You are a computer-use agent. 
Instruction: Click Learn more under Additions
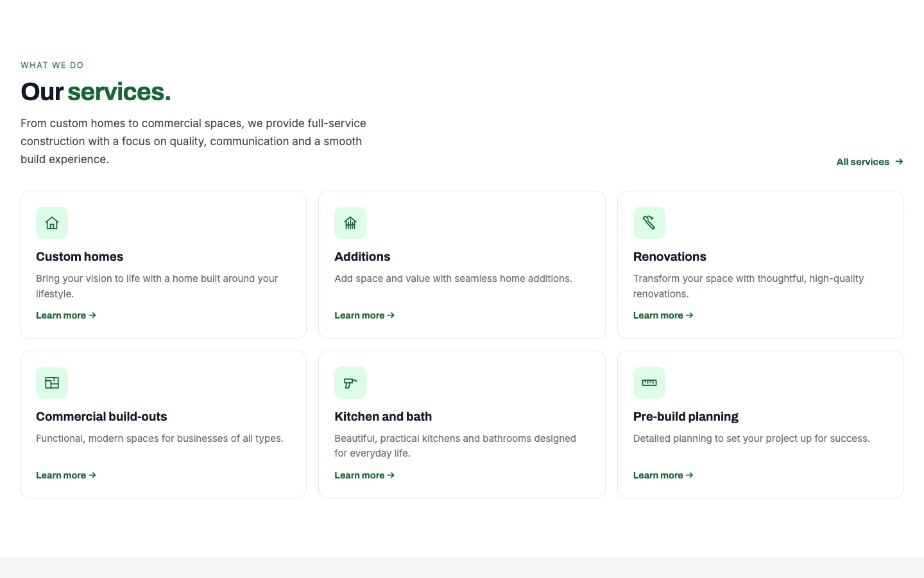(x=364, y=315)
